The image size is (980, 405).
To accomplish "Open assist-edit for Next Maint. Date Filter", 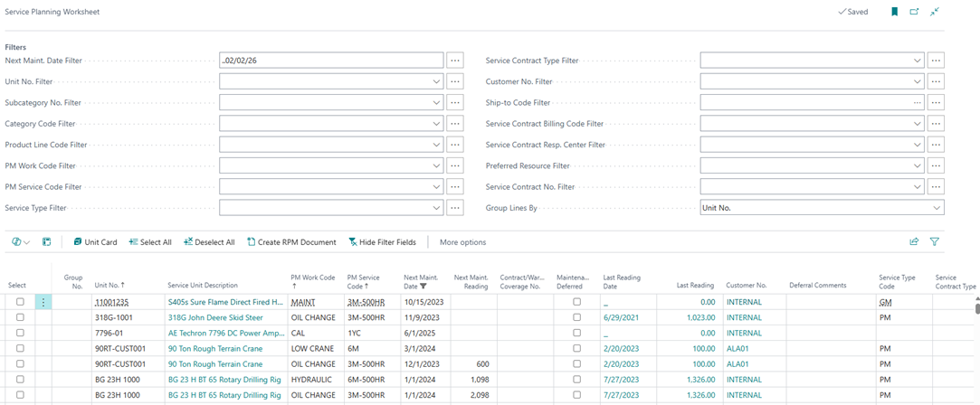I will (455, 60).
